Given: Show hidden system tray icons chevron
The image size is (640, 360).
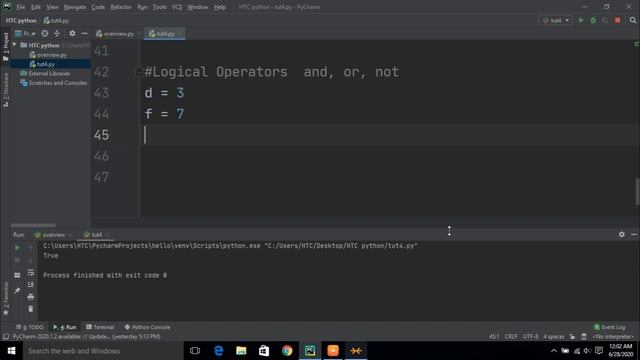Looking at the screenshot, I should coord(553,351).
